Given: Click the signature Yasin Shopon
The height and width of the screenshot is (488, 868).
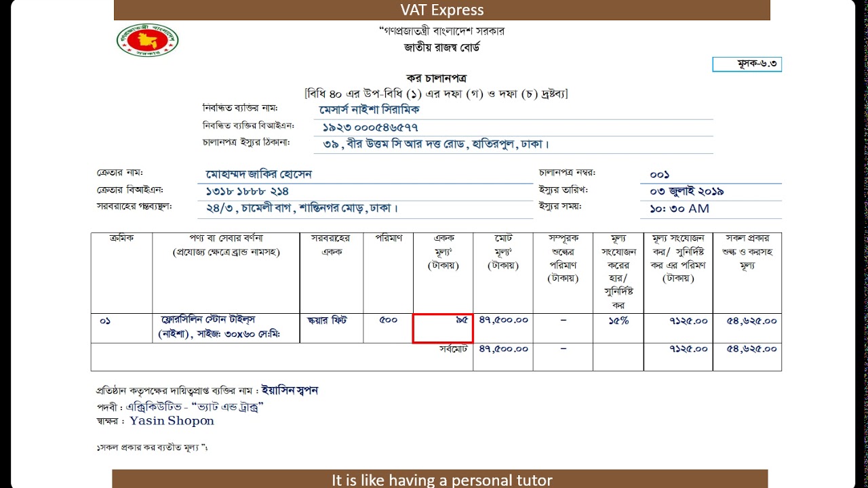Looking at the screenshot, I should [x=172, y=421].
